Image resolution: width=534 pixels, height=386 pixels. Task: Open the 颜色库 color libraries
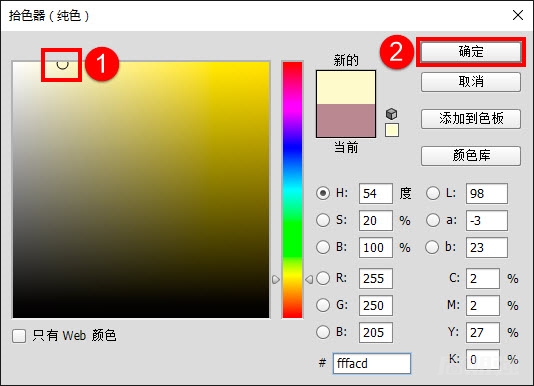(x=471, y=156)
